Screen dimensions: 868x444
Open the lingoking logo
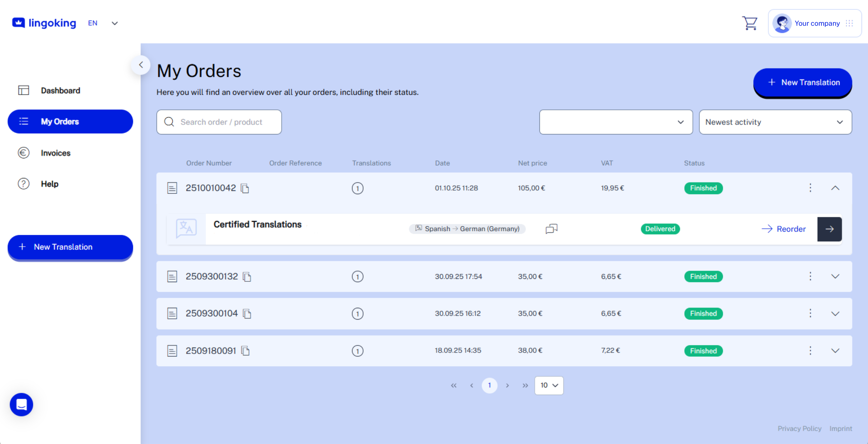click(x=44, y=23)
